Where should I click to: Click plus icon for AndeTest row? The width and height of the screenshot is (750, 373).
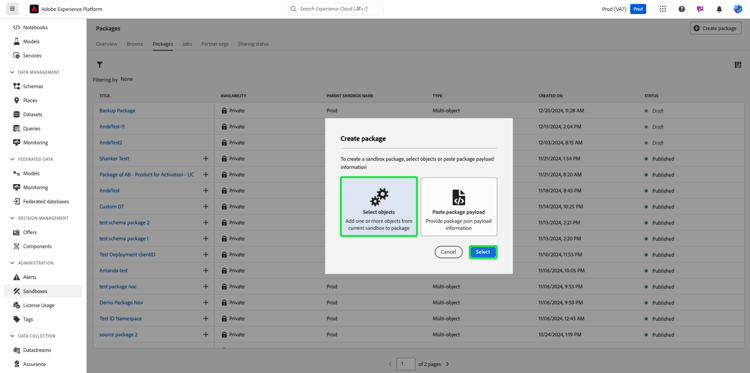click(206, 190)
